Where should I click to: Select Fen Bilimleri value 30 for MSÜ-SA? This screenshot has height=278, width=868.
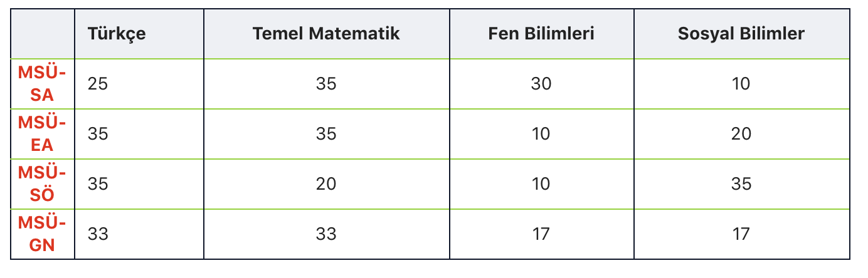click(541, 84)
